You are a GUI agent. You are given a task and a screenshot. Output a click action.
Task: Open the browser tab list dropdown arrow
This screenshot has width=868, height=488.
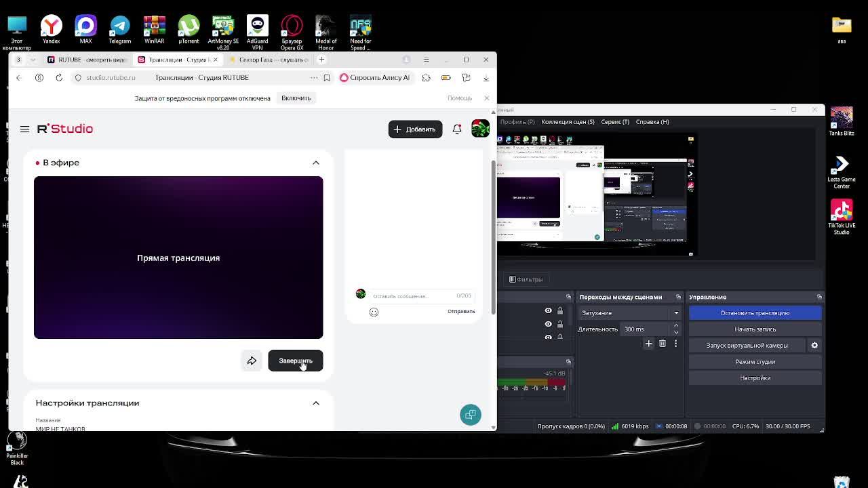pos(33,60)
